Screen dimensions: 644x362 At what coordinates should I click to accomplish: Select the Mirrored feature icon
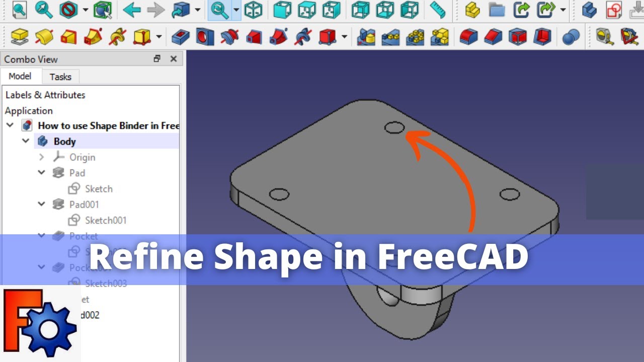click(366, 36)
